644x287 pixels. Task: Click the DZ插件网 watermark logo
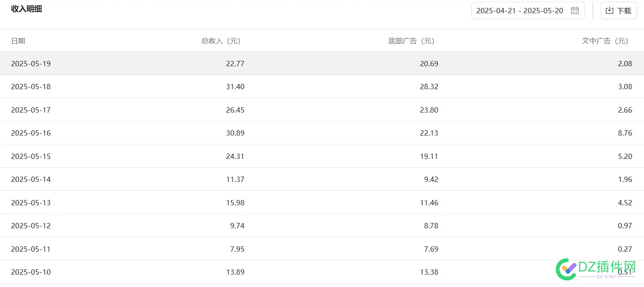pyautogui.click(x=595, y=269)
